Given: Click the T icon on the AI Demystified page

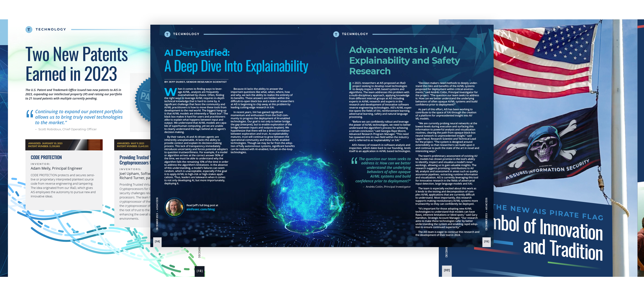Looking at the screenshot, I should tap(167, 34).
